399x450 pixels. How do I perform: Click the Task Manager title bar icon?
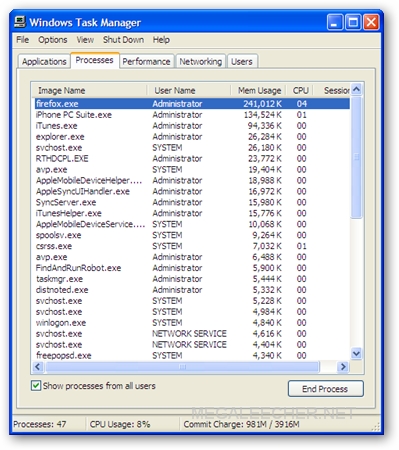click(x=20, y=22)
